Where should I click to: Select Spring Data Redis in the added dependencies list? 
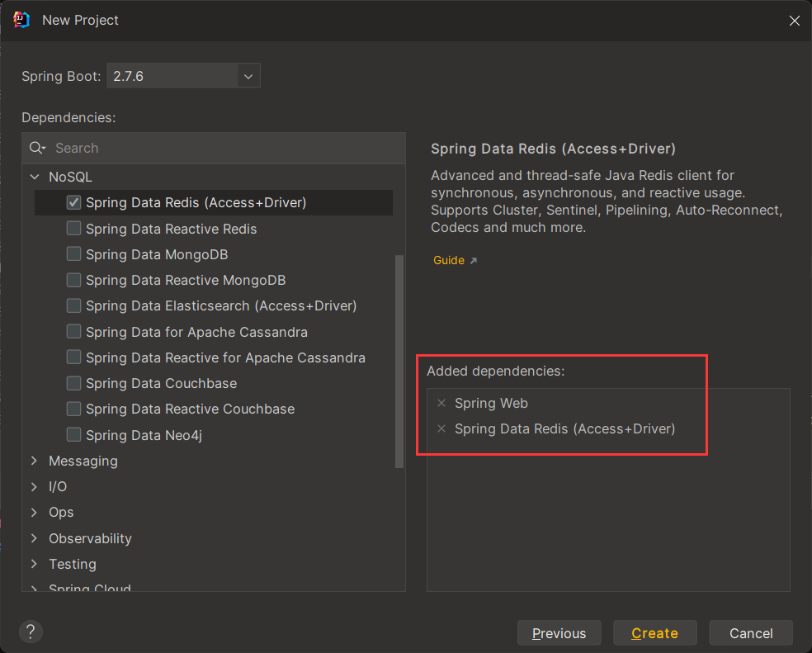coord(564,429)
